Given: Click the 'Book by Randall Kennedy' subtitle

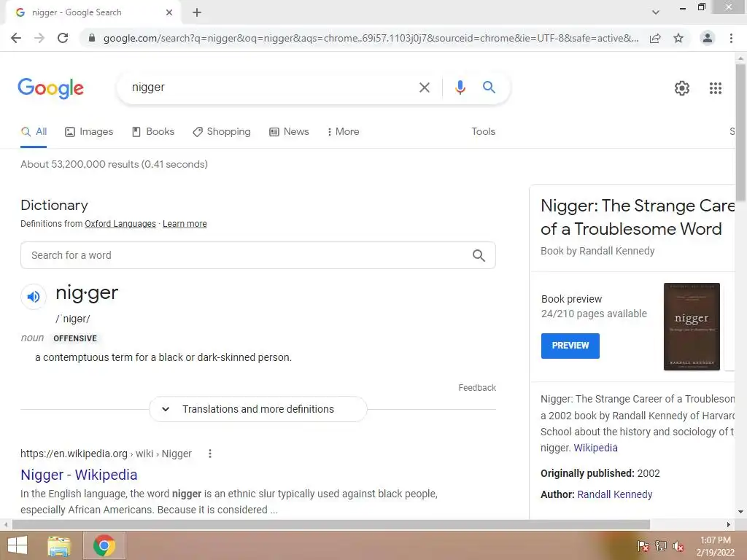Looking at the screenshot, I should tap(597, 251).
